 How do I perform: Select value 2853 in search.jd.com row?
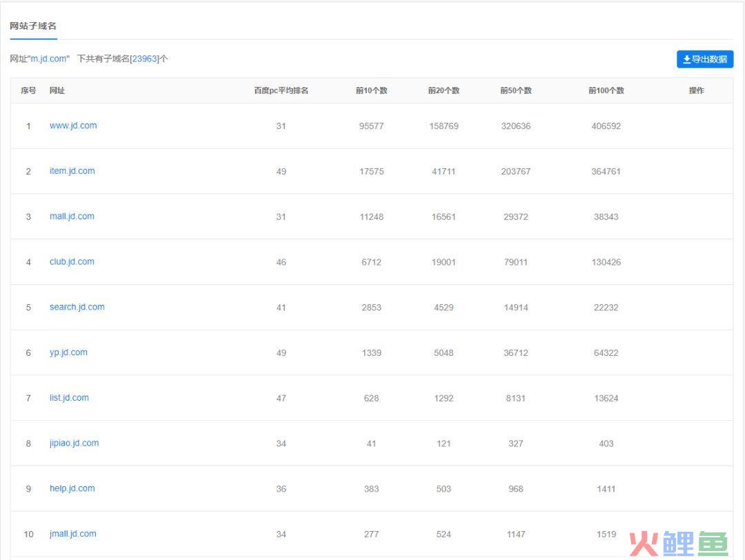372,308
